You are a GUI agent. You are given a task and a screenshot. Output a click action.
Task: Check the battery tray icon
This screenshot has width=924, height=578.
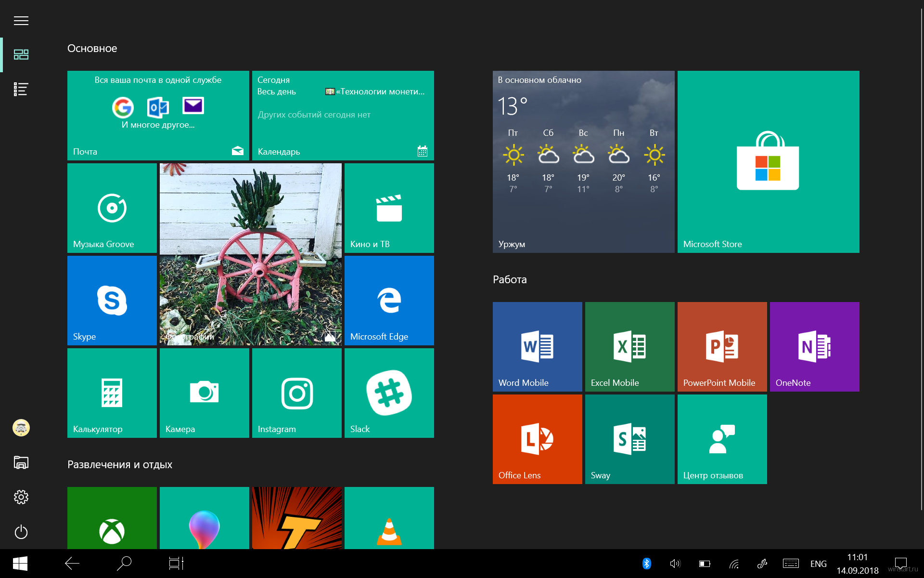[x=705, y=564]
